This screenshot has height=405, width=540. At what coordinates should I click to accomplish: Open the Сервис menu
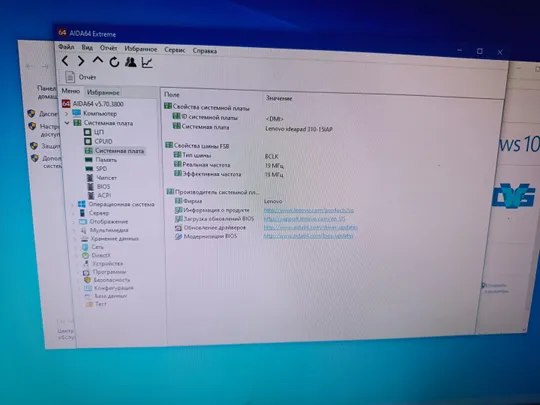pyautogui.click(x=175, y=50)
